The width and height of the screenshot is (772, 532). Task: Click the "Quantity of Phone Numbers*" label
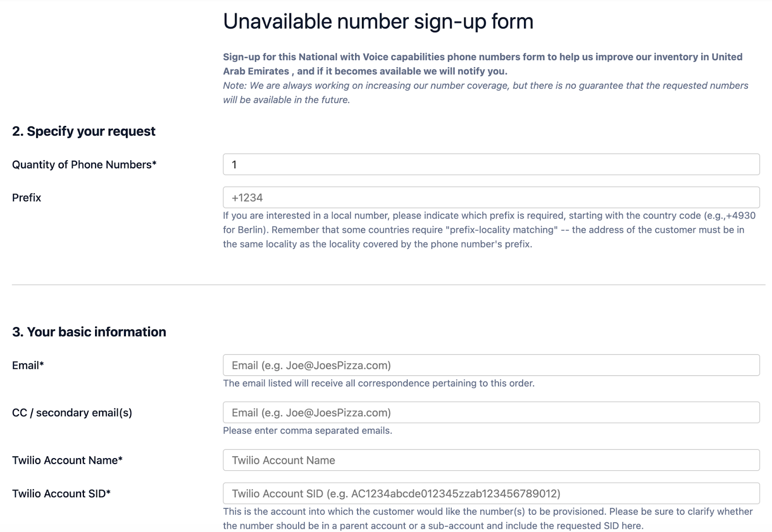click(84, 164)
